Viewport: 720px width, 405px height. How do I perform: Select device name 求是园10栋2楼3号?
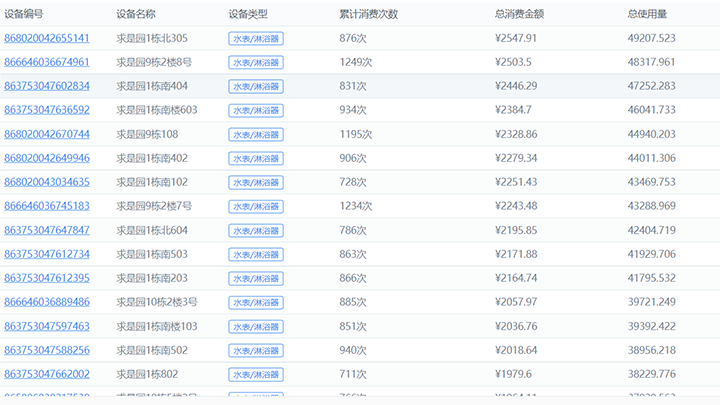coord(157,302)
